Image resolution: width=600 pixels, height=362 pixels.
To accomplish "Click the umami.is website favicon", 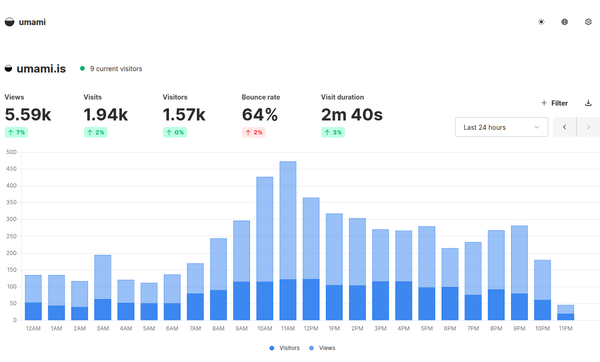I will (x=8, y=68).
